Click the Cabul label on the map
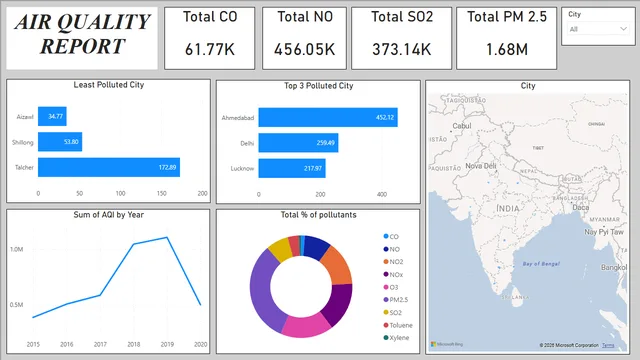The width and height of the screenshot is (640, 360). 462,126
